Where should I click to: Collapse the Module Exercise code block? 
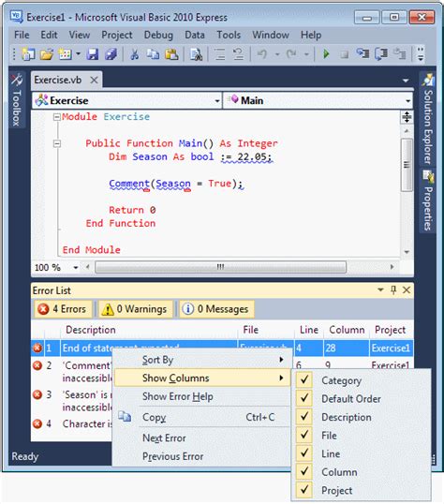click(57, 117)
